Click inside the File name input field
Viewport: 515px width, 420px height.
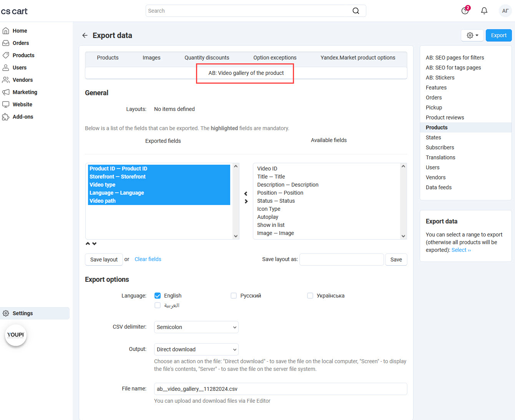click(x=280, y=389)
